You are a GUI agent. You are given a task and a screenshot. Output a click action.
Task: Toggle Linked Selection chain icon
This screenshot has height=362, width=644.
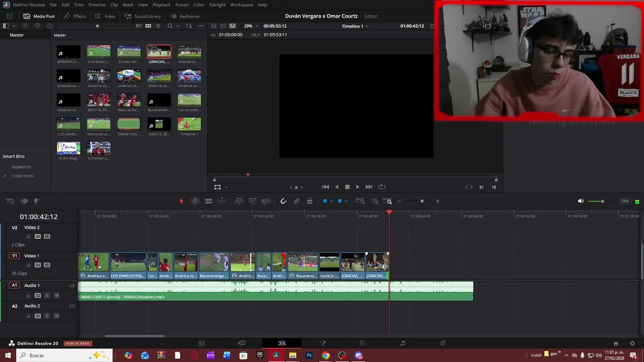[296, 201]
